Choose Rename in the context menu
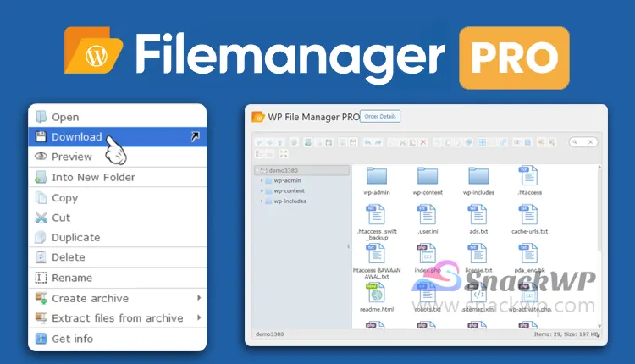 [x=117, y=279]
